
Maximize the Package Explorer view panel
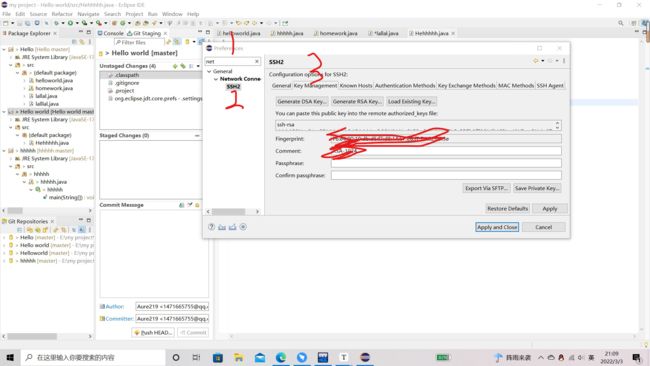[x=88, y=32]
